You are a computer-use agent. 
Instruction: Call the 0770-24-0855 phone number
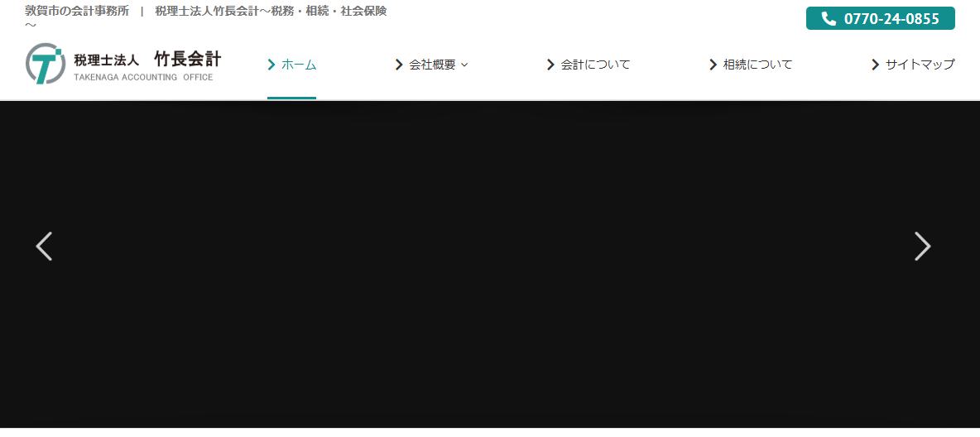tap(891, 19)
